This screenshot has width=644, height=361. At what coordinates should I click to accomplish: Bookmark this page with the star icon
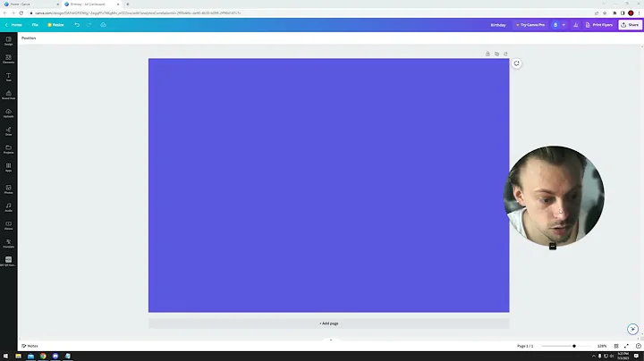605,13
